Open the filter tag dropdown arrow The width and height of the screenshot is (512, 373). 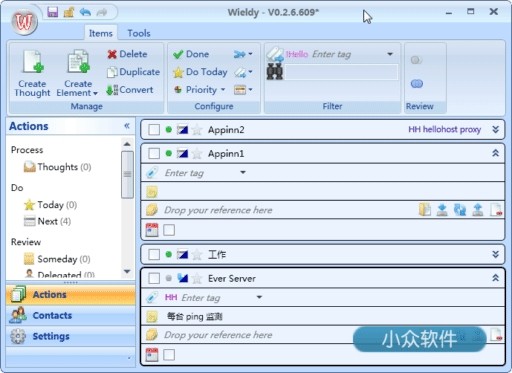coord(390,54)
